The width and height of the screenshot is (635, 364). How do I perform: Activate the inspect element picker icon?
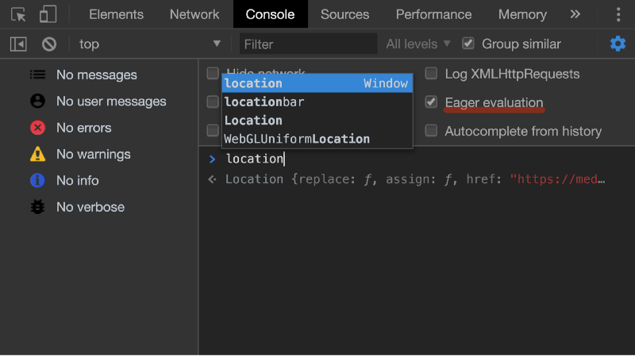click(18, 14)
